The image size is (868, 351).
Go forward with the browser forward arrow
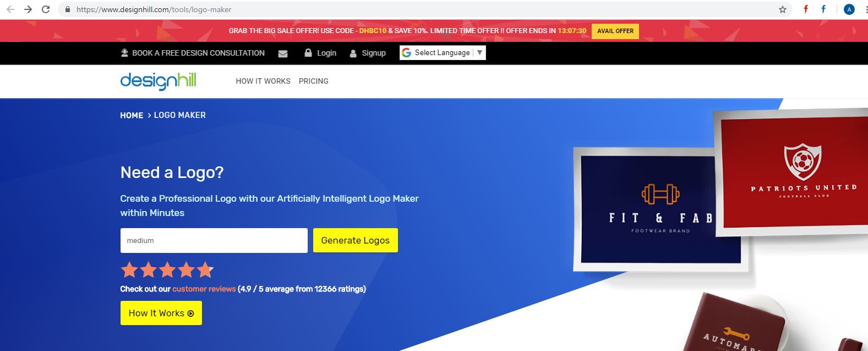pos(28,9)
